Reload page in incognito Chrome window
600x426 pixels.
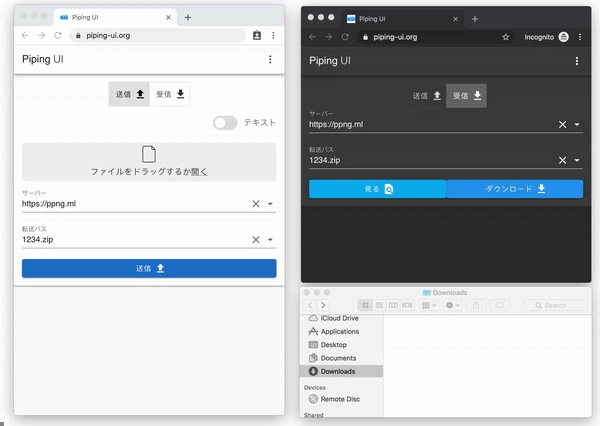pos(345,37)
